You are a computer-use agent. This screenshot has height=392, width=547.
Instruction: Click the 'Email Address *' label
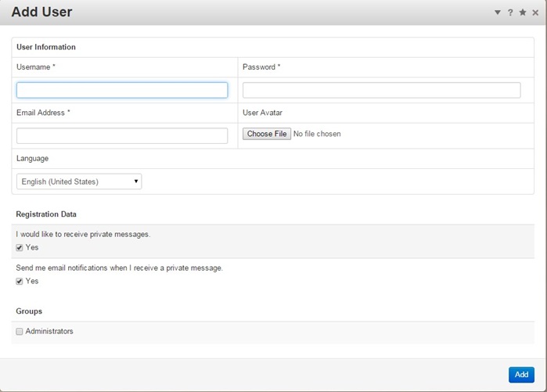click(x=43, y=113)
